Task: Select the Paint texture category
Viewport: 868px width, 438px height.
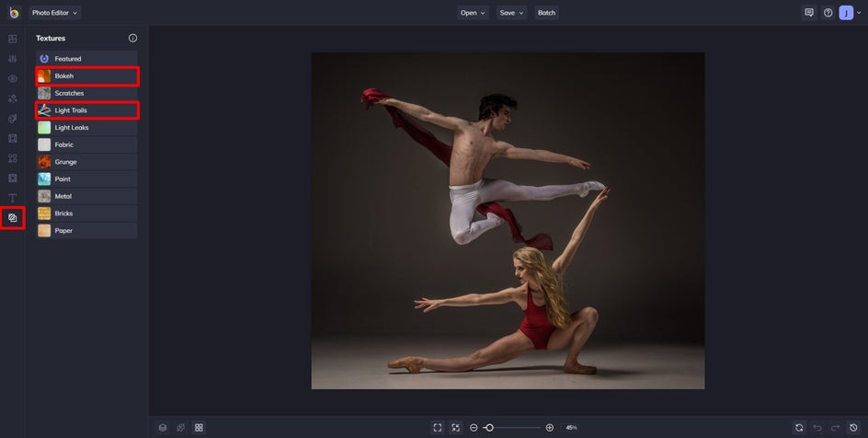Action: (87, 179)
